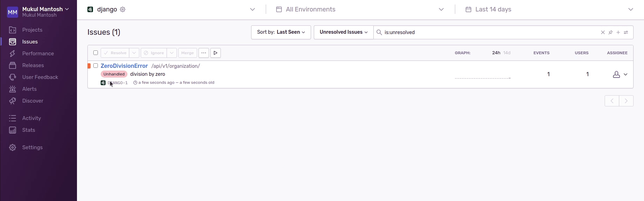Image resolution: width=644 pixels, height=201 pixels.
Task: Open the Unresolved Issues saved search dropdown
Action: click(x=343, y=32)
